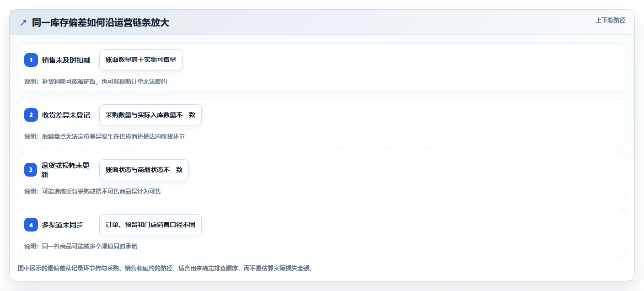Select step badge 3 for 退货或损耗未更新

click(x=31, y=170)
